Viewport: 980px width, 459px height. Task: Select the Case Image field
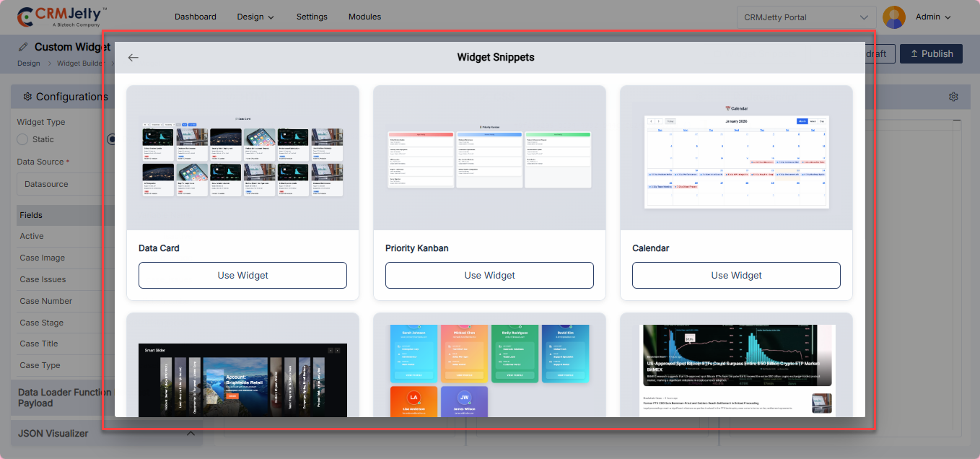(43, 258)
